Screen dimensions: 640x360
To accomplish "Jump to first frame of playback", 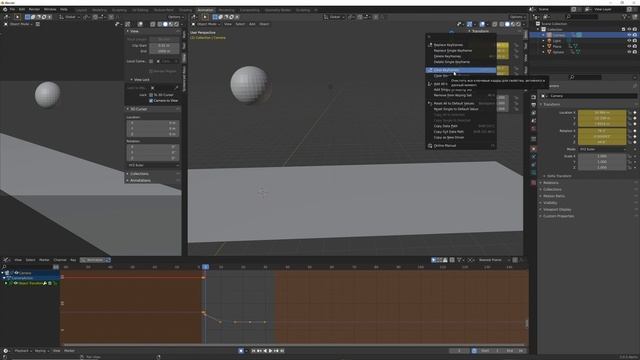I will pos(253,351).
